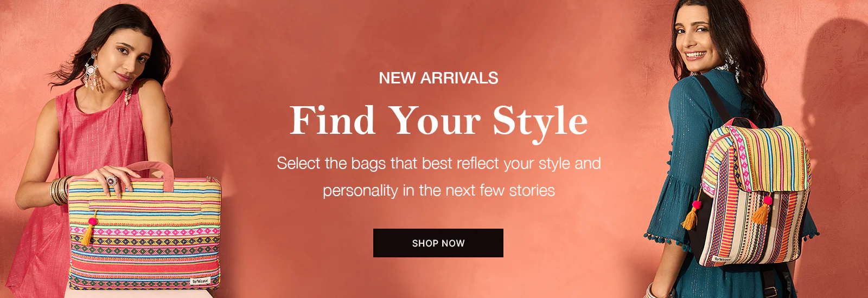Click the gold bangles on left wrist

(x=60, y=191)
